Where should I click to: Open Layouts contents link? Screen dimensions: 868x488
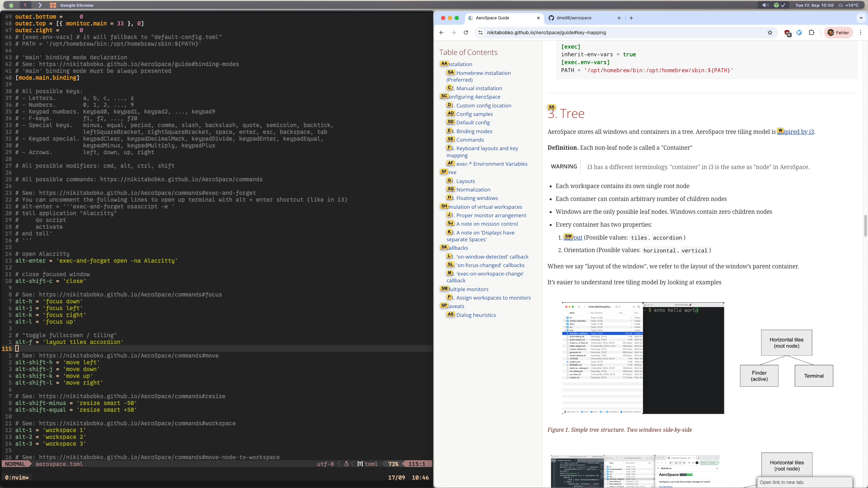click(461, 181)
